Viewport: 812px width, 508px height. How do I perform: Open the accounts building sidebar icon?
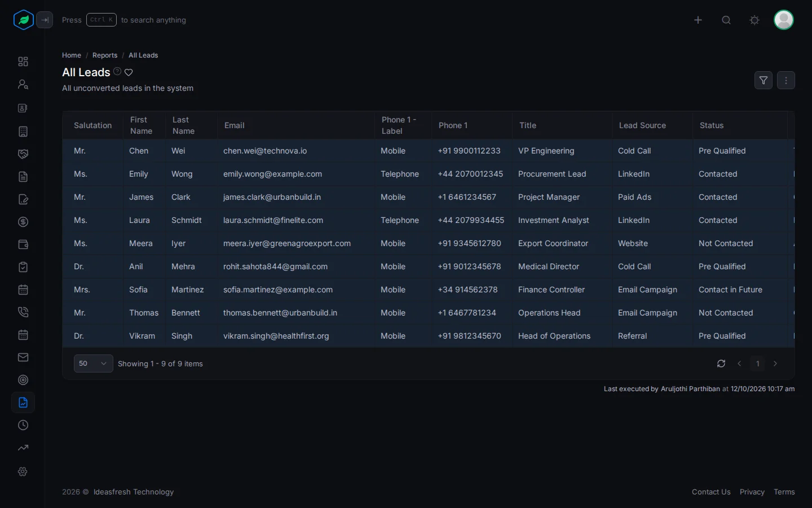point(23,132)
